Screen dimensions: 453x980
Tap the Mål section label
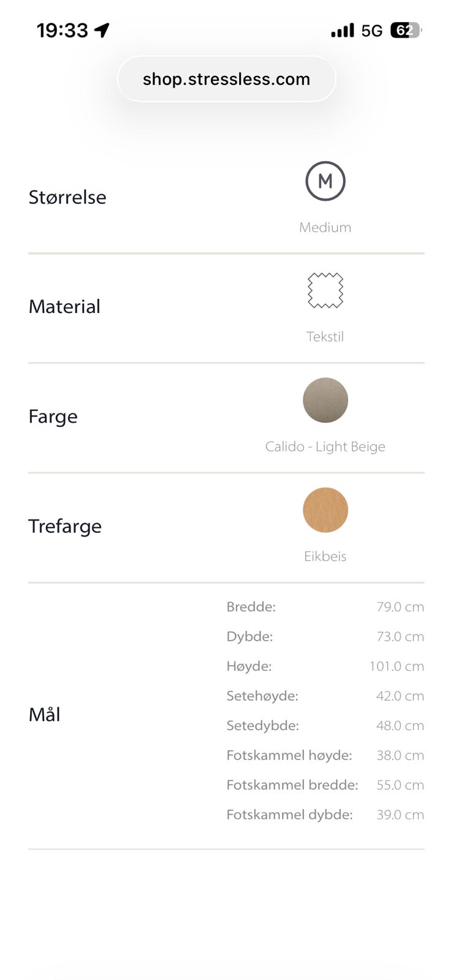click(x=45, y=714)
